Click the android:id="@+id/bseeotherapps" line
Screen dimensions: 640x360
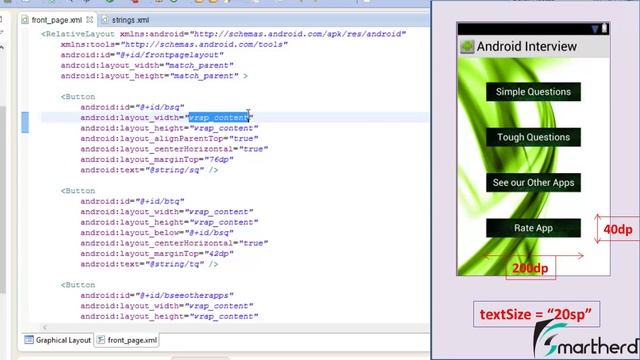click(157, 295)
